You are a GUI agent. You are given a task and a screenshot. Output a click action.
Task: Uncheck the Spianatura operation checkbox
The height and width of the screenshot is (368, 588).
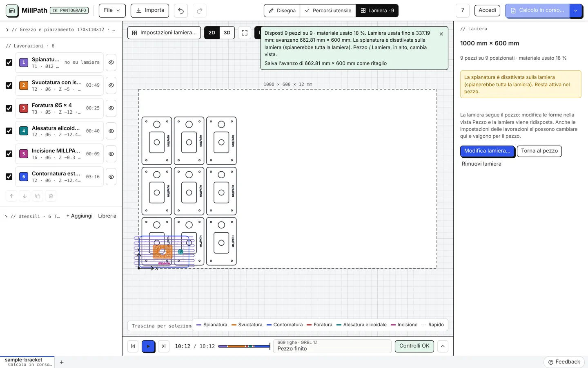click(9, 63)
